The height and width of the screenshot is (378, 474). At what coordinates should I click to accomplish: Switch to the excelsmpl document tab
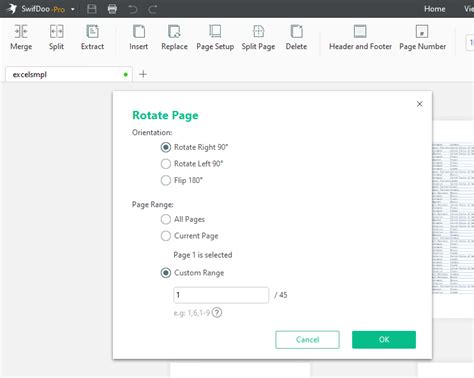(x=69, y=74)
